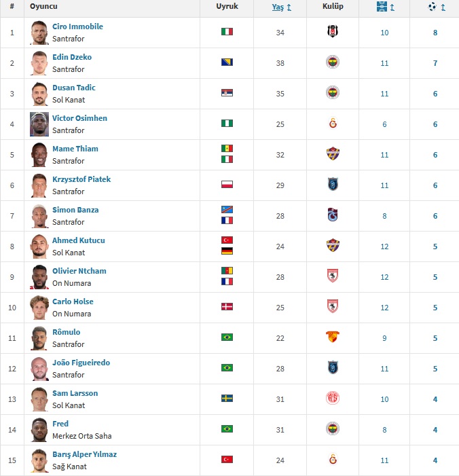Click the Brazil flag in Rômulo row
Image resolution: width=459 pixels, height=476 pixels.
[x=227, y=337]
